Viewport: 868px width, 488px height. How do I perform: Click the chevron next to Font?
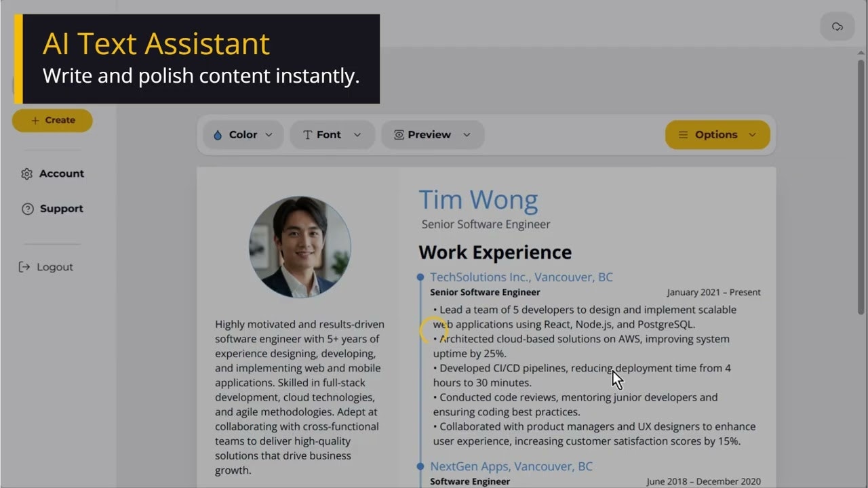[x=357, y=135]
